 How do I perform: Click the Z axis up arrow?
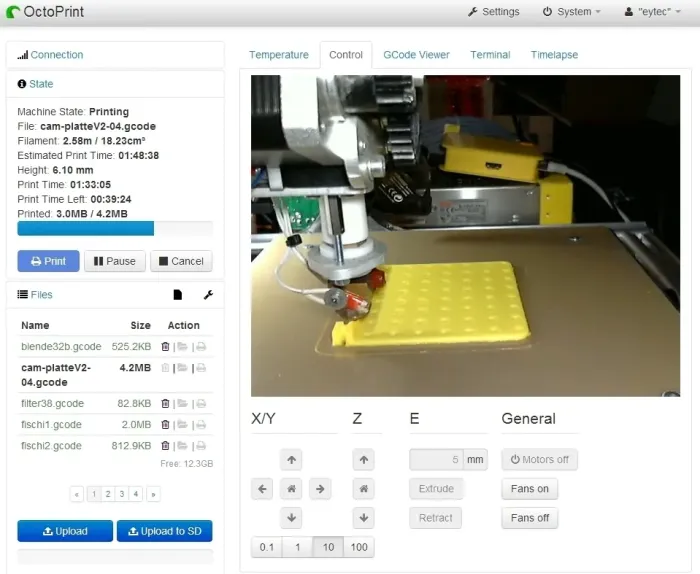(x=364, y=461)
